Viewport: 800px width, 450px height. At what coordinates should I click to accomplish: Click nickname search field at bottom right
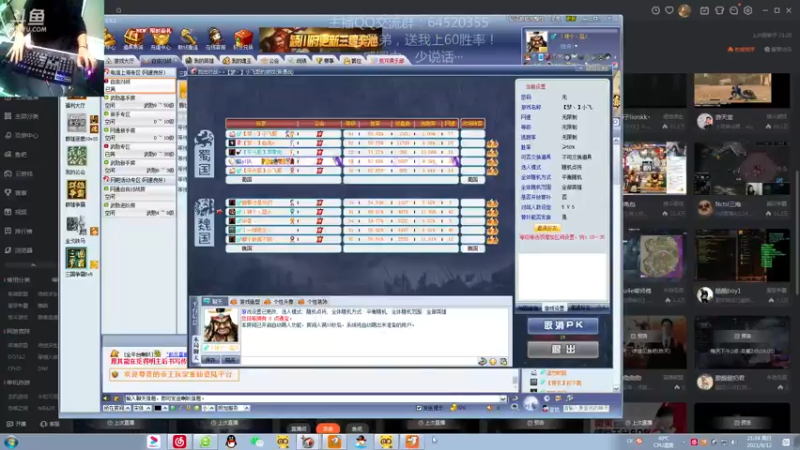point(585,408)
